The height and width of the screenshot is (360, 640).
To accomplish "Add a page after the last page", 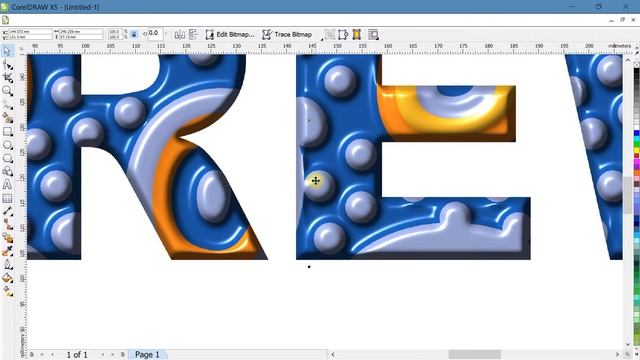I will 122,354.
